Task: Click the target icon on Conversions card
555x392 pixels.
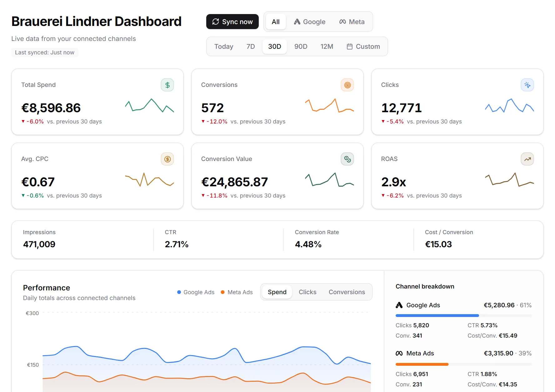Action: pos(347,85)
